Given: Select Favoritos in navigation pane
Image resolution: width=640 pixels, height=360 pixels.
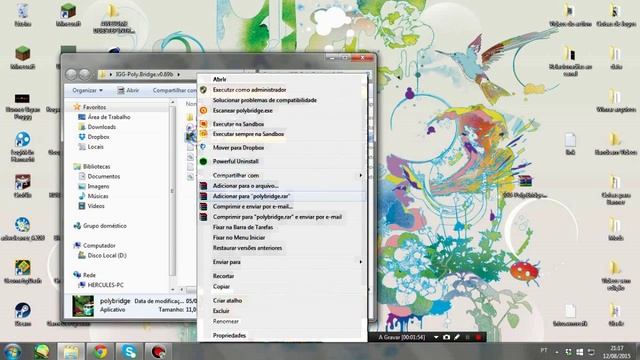Looking at the screenshot, I should (94, 107).
